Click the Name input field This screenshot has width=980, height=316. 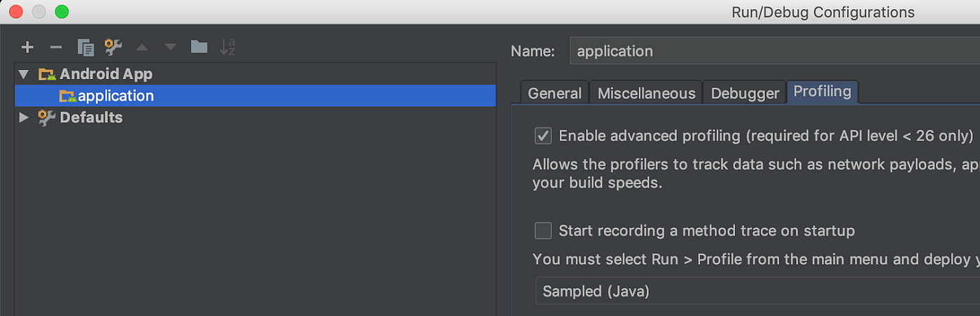point(770,51)
